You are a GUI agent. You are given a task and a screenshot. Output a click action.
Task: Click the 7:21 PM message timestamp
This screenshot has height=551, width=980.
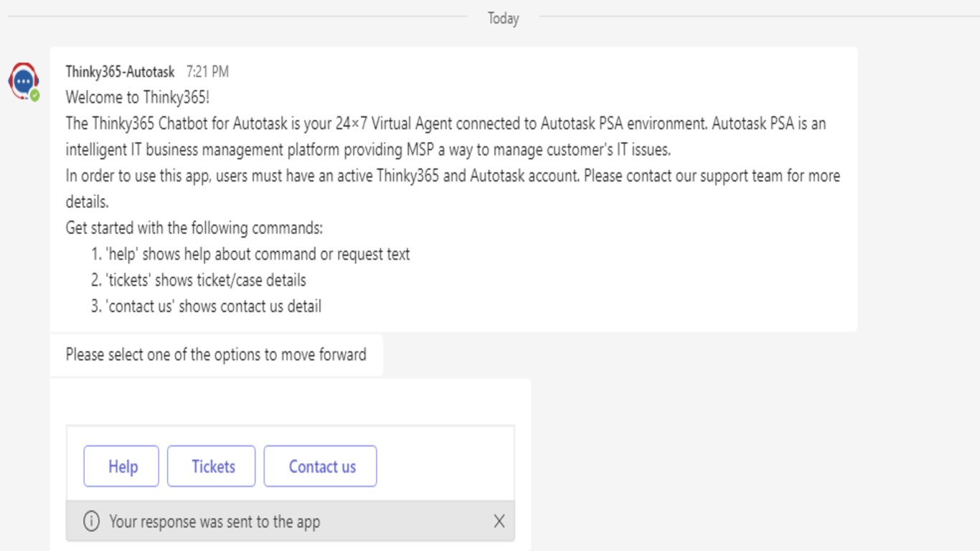click(207, 72)
